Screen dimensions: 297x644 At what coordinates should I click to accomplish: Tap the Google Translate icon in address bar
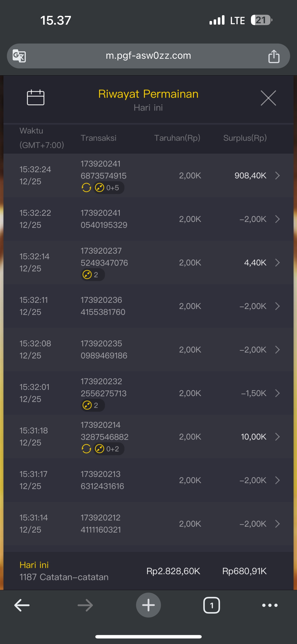(x=19, y=56)
